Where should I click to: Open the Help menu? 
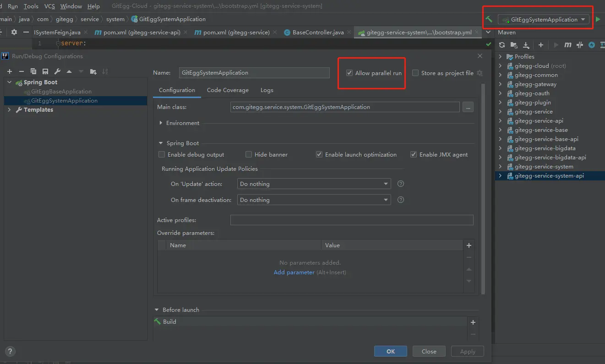click(x=93, y=6)
